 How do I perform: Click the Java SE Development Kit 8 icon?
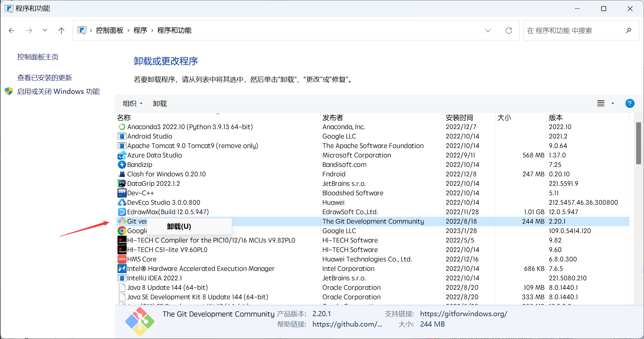click(122, 297)
